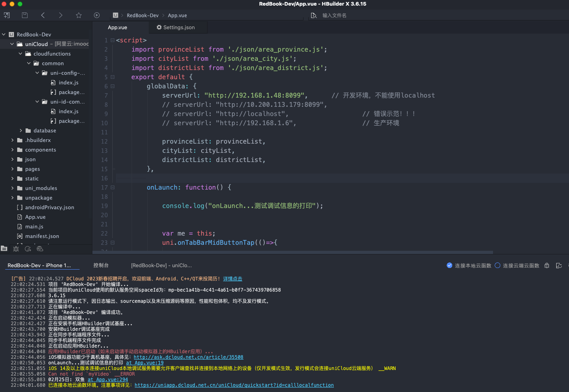The width and height of the screenshot is (569, 392).
Task: Collapse the cloudfunctions folder
Action: coord(20,54)
